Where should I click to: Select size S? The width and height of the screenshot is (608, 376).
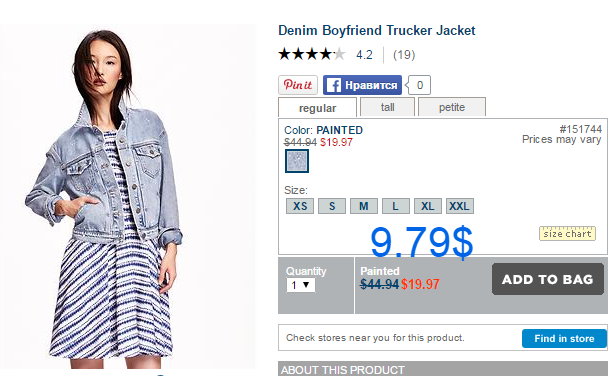(x=332, y=206)
